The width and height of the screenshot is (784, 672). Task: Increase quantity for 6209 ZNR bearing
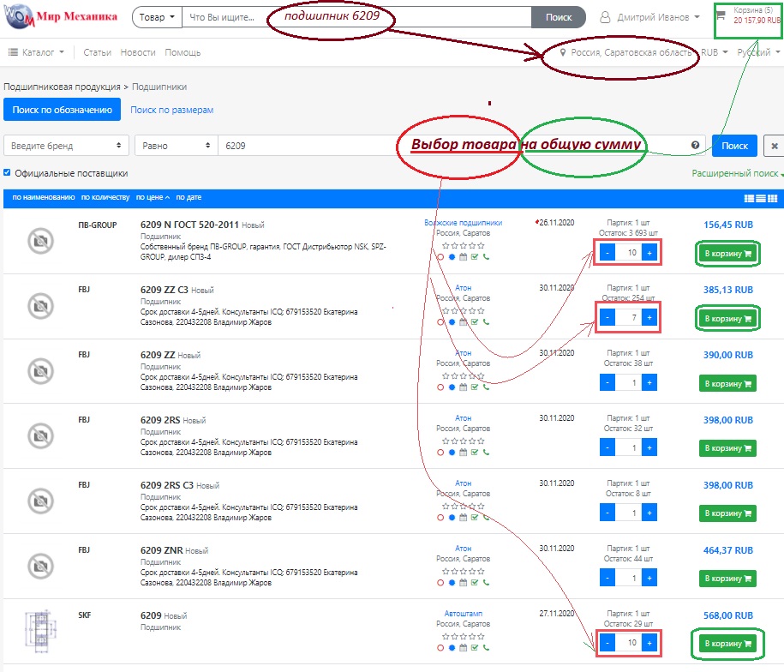click(649, 578)
